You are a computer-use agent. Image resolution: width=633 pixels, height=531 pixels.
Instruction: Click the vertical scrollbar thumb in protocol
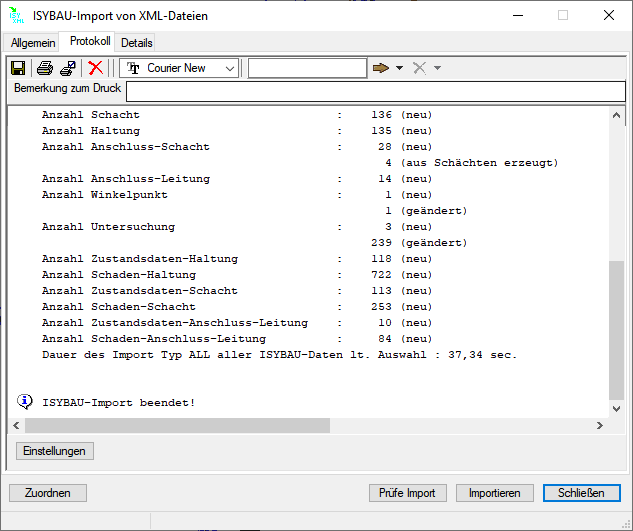(616, 330)
